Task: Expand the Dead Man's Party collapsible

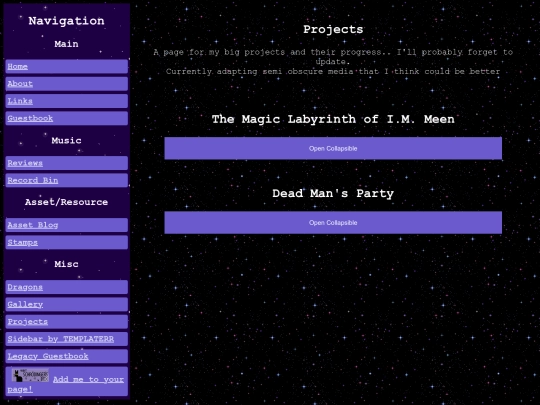Action: (333, 223)
